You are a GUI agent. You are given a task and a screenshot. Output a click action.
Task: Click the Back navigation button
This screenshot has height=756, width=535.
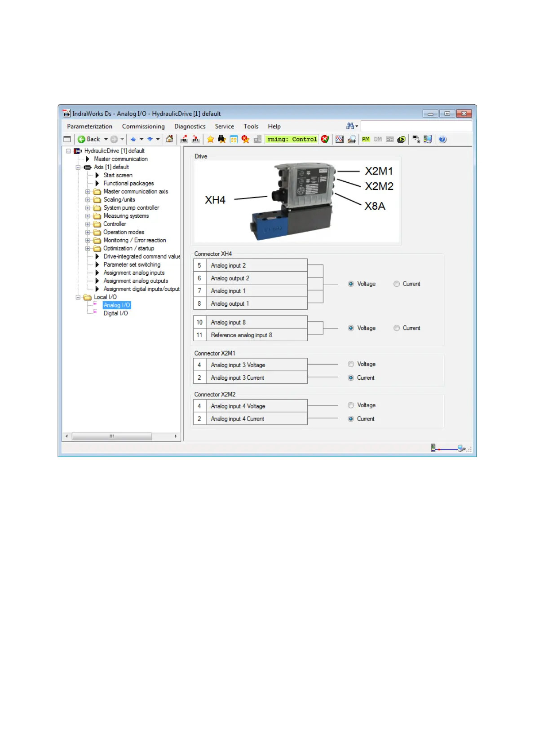[89, 139]
